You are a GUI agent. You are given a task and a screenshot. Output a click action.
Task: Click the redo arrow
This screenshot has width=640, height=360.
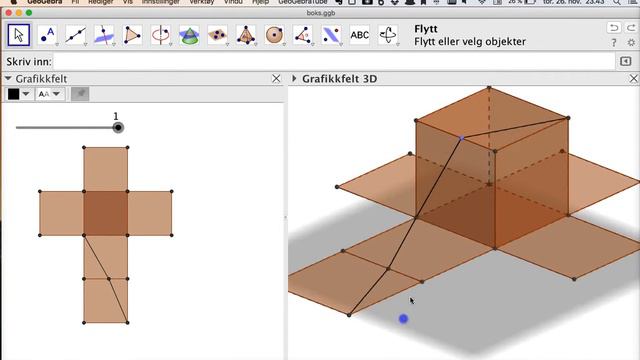631,28
